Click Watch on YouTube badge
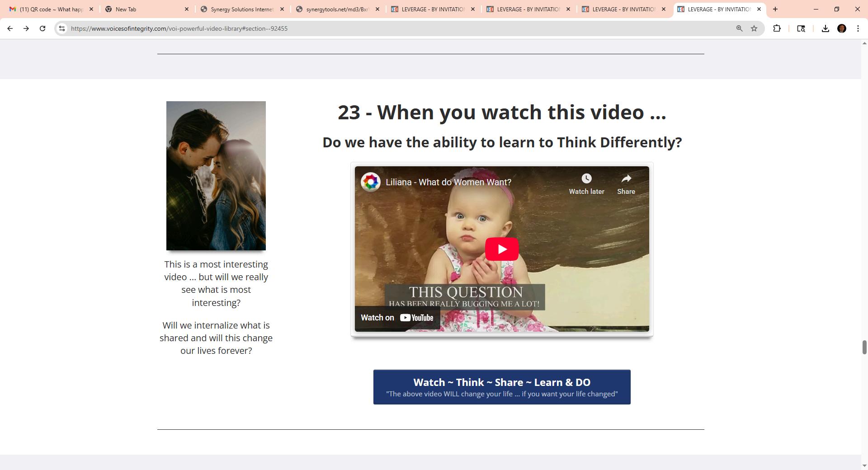The image size is (868, 470). click(397, 318)
